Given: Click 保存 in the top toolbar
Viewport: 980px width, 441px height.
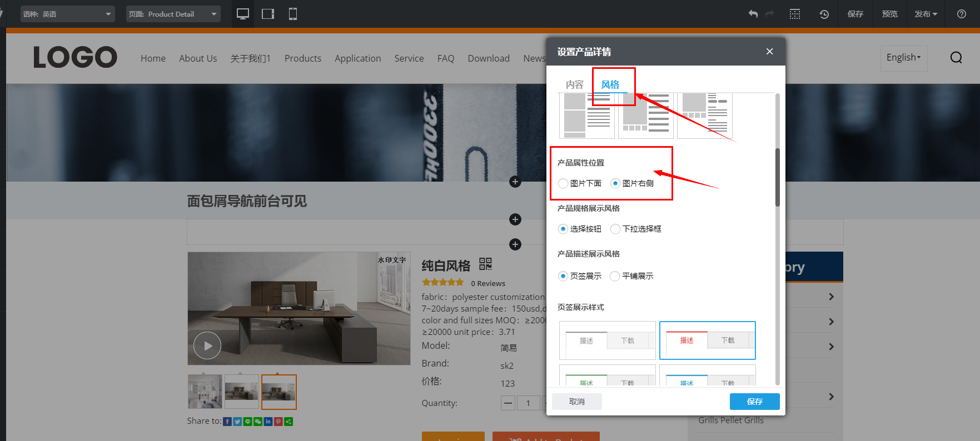Looking at the screenshot, I should 855,14.
